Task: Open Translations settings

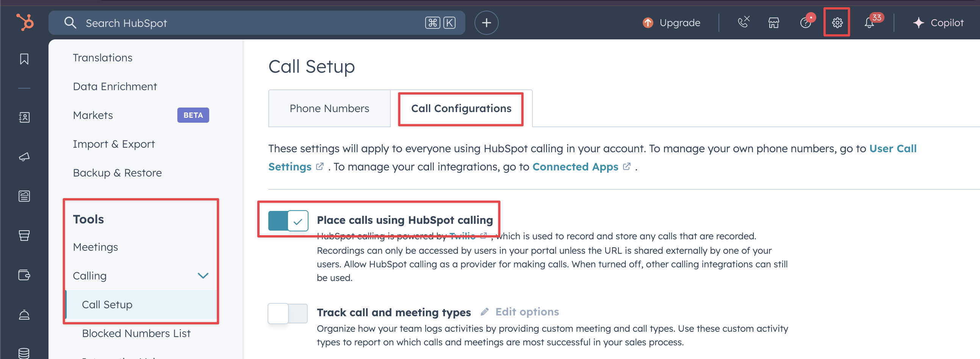Action: (102, 58)
